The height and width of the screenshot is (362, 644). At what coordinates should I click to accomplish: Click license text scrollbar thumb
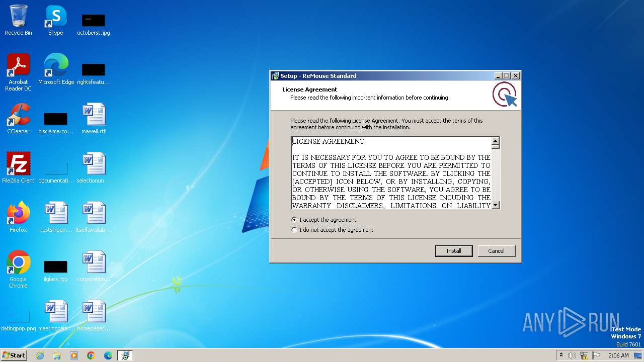click(496, 146)
